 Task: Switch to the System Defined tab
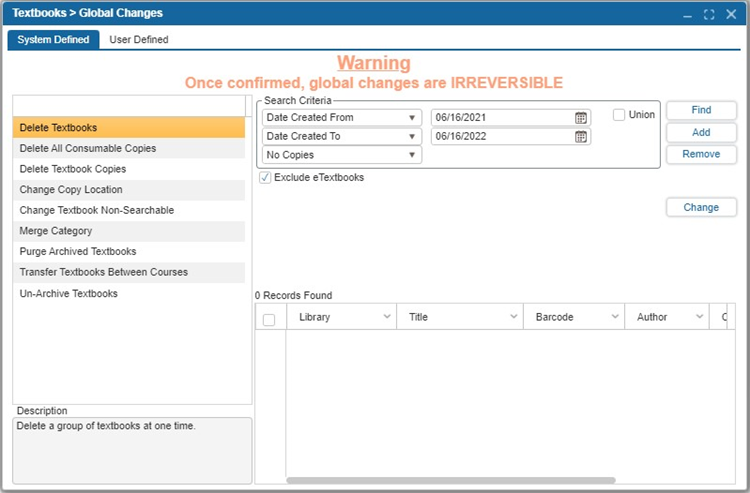pos(53,40)
